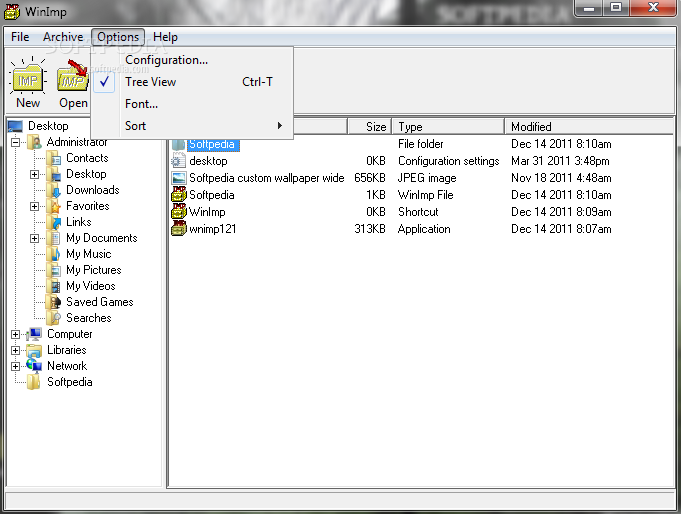Click the My Documents folder icon
This screenshot has height=514, width=681.
(55, 238)
